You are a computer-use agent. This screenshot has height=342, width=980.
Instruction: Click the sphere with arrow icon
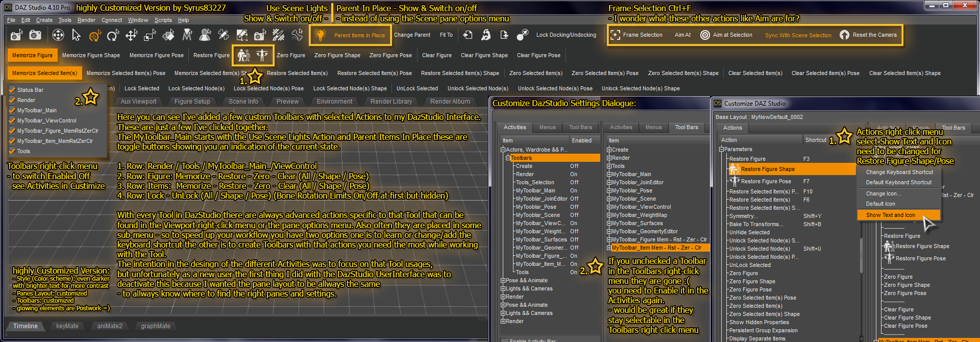click(x=523, y=35)
